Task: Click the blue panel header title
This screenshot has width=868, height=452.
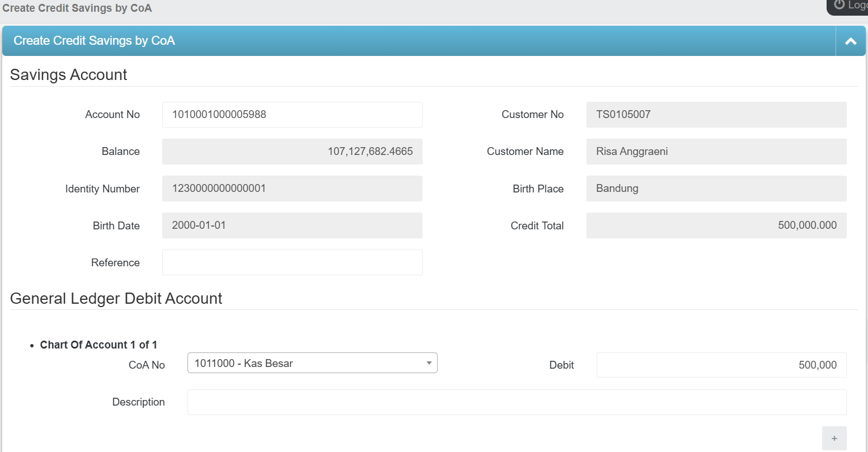Action: click(94, 41)
